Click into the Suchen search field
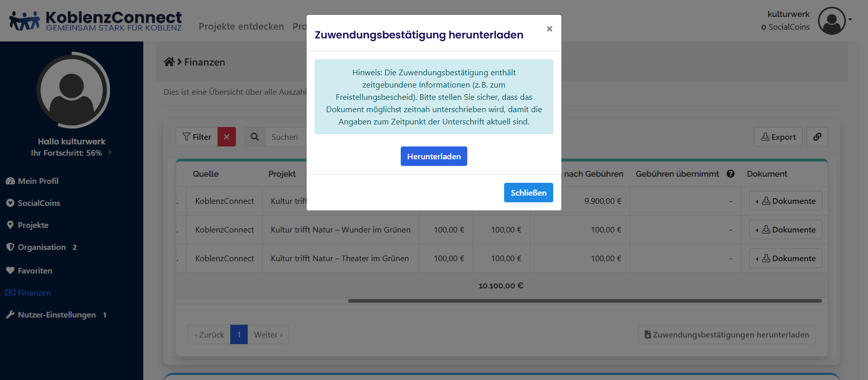Viewport: 868px width, 380px height. (x=287, y=137)
